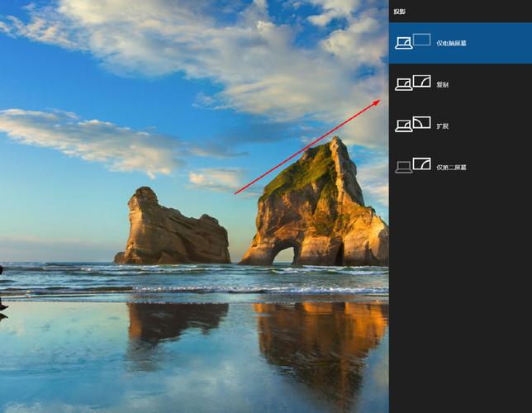Select the PC screen only (仅电脑屏幕) option
Viewport: 532px width, 413px height.
click(459, 42)
